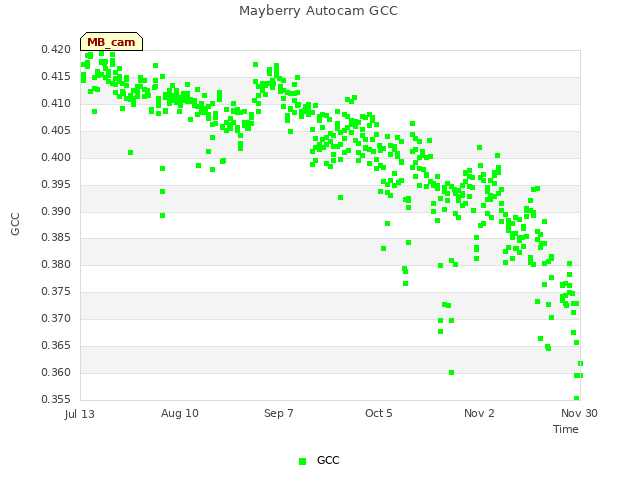Click the Sep 7 x-axis label

click(x=279, y=413)
